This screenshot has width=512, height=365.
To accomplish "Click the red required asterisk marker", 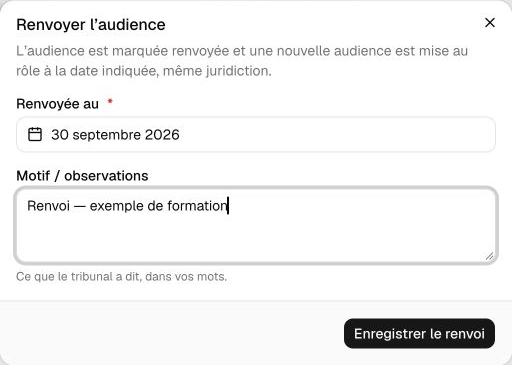I will (x=110, y=101).
